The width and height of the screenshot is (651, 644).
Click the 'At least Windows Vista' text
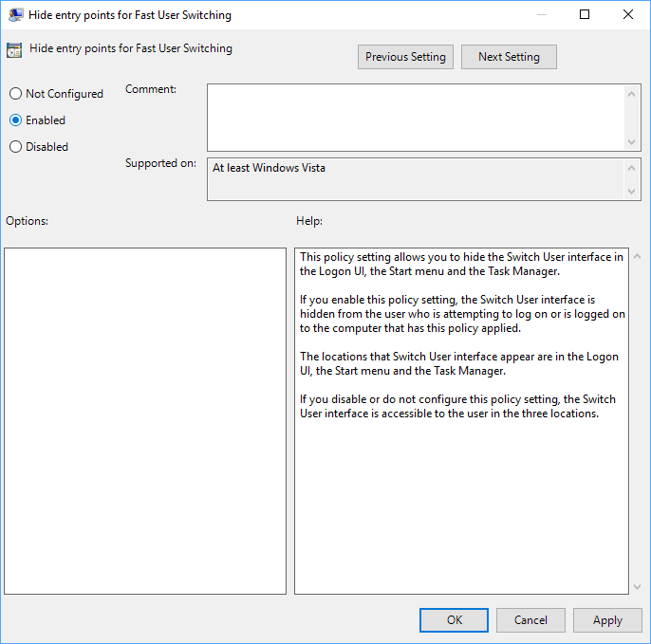coord(269,168)
